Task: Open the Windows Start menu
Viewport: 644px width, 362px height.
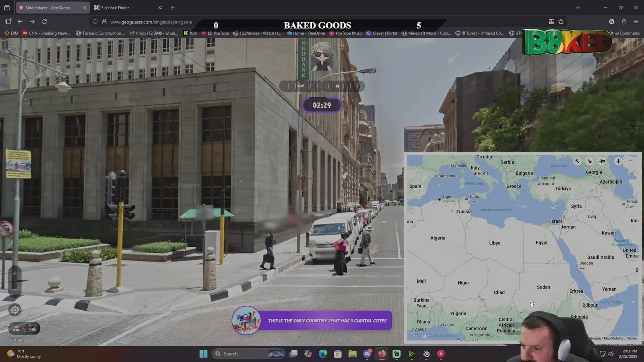Action: point(203,354)
